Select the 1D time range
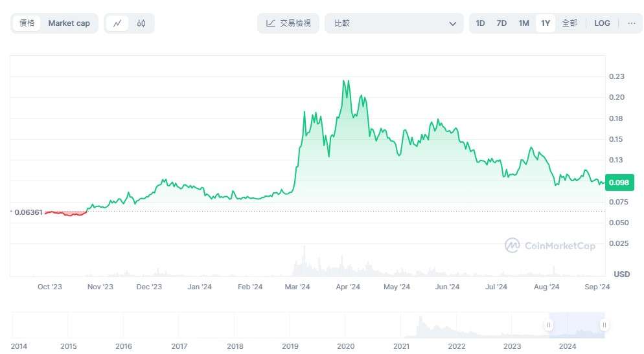 pos(480,23)
